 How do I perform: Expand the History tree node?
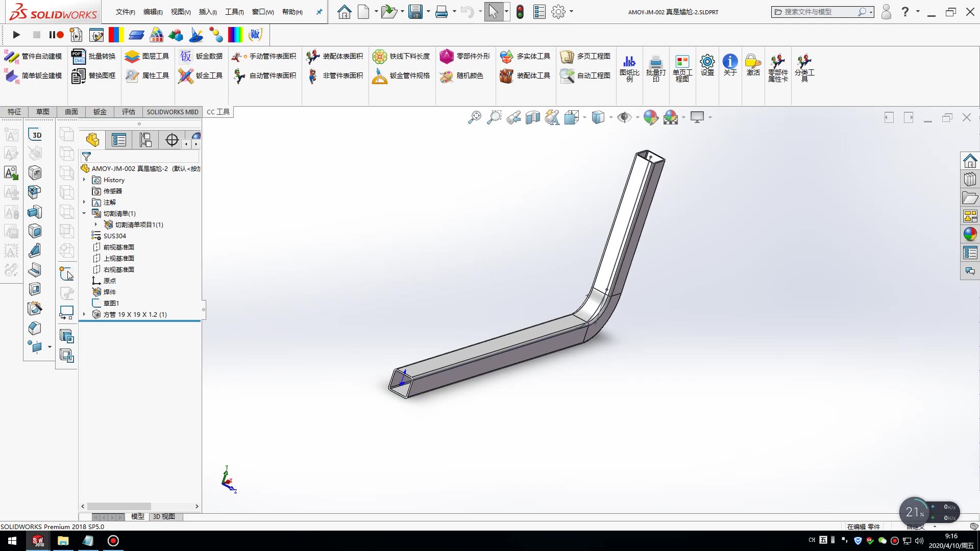(84, 180)
